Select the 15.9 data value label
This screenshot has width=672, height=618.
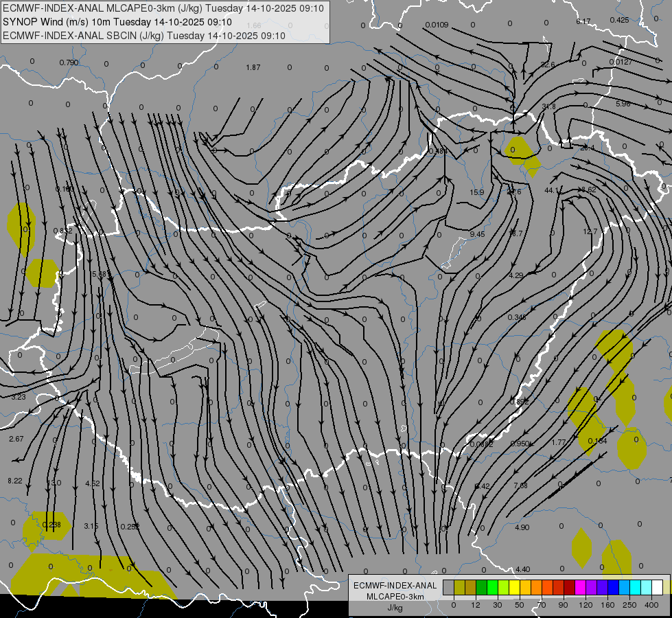pos(477,192)
